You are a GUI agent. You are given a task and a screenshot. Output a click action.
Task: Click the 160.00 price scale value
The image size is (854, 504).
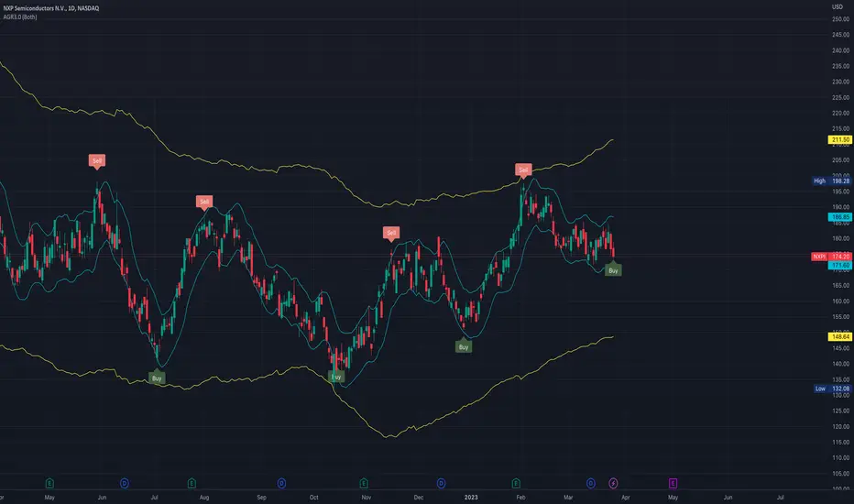click(840, 301)
